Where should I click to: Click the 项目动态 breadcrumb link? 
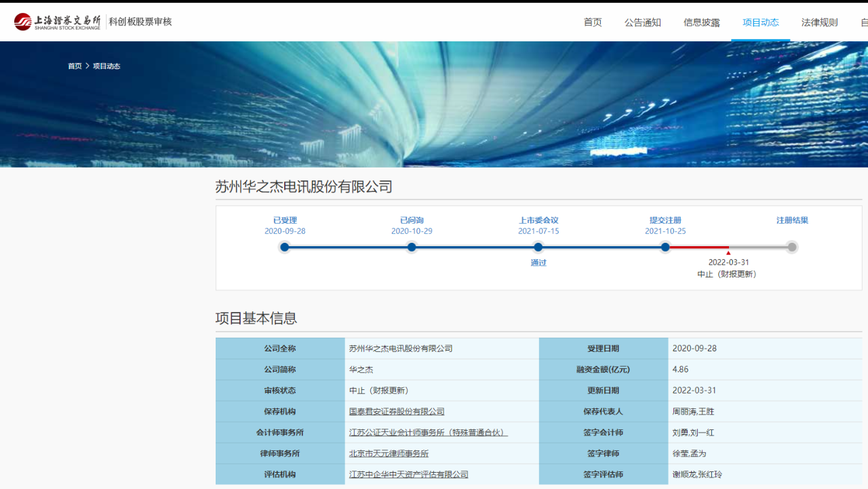pyautogui.click(x=106, y=66)
